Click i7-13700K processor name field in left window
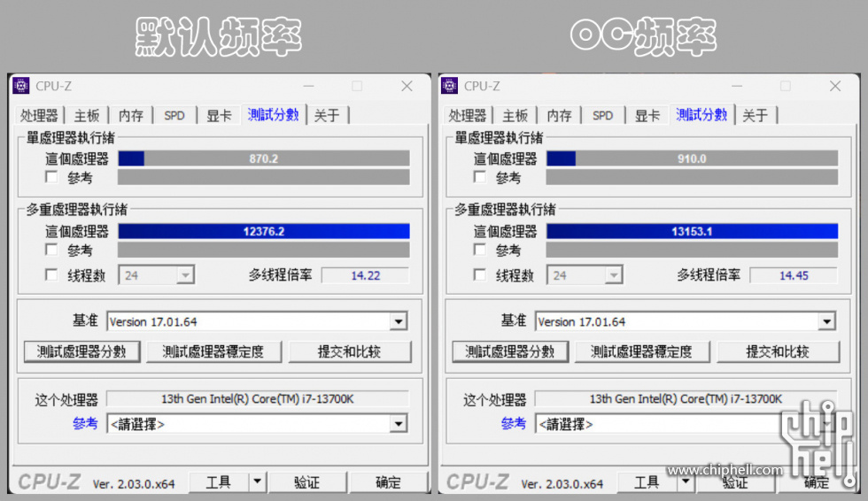The width and height of the screenshot is (868, 501). [258, 398]
